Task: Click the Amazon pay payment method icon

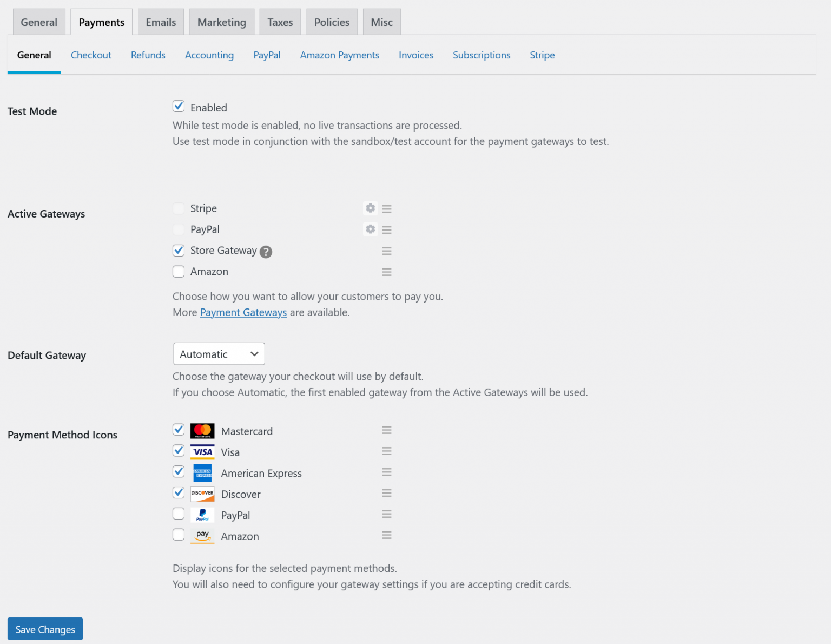Action: pos(202,536)
